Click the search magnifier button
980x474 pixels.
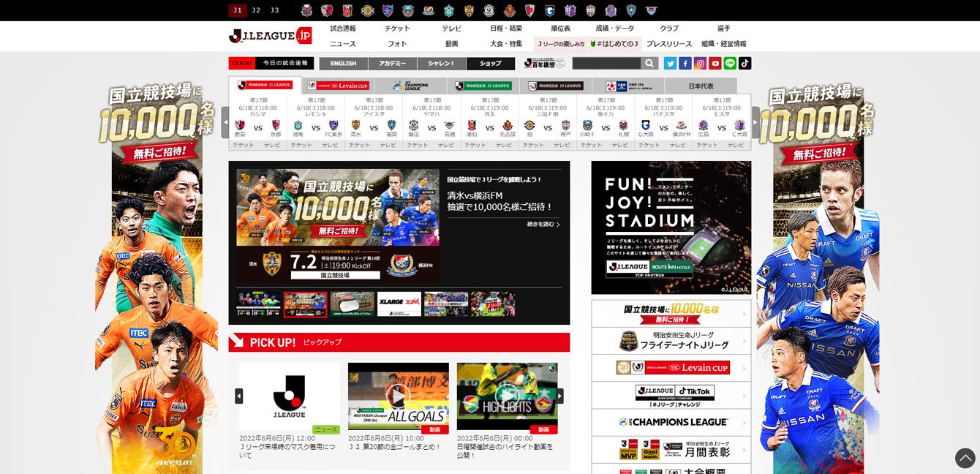[x=649, y=64]
